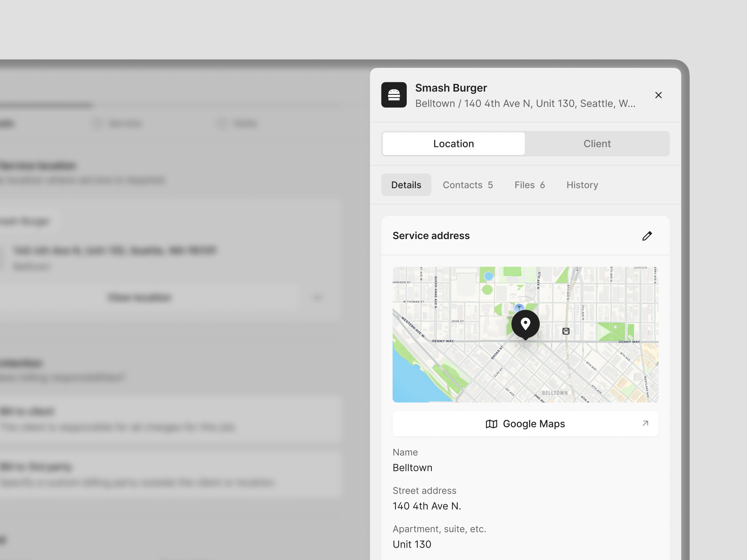Open the Files 6 section

point(529,185)
